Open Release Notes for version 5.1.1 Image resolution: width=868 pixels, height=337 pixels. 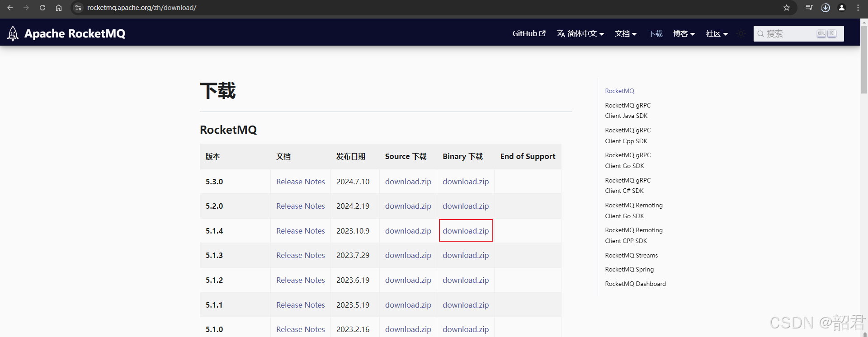[x=301, y=305]
